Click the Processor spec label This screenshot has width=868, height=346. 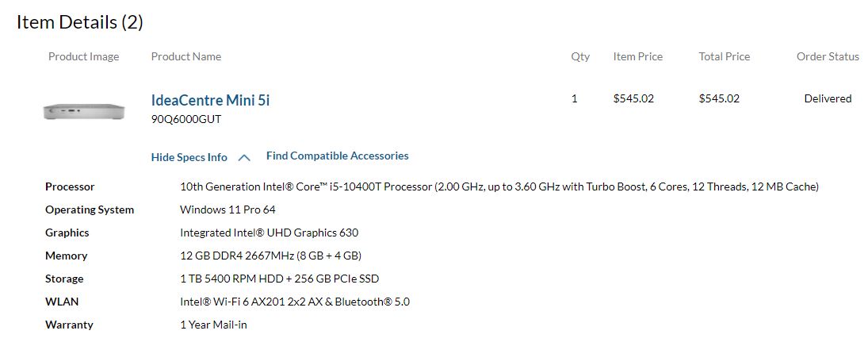coord(70,187)
